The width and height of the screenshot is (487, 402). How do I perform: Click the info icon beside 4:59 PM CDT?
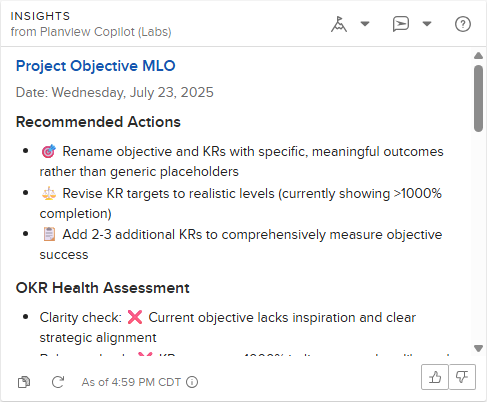click(192, 382)
